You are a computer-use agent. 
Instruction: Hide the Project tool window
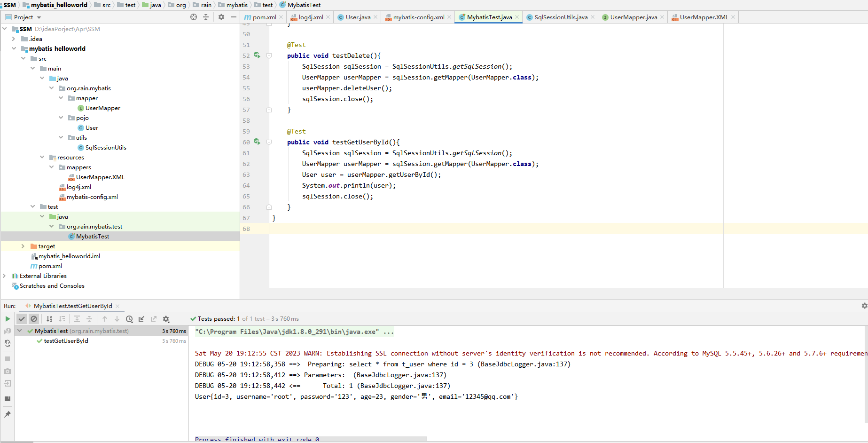(x=234, y=17)
